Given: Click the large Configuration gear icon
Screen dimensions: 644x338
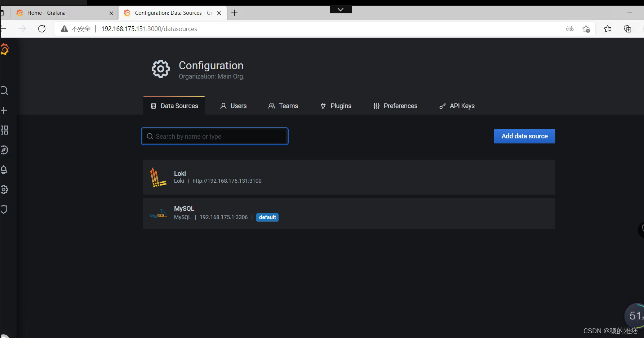Looking at the screenshot, I should (161, 69).
